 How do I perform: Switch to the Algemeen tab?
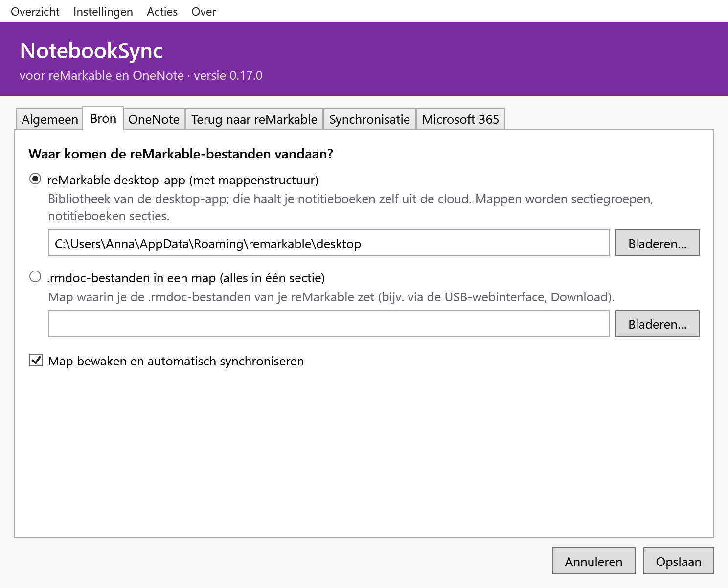(49, 119)
